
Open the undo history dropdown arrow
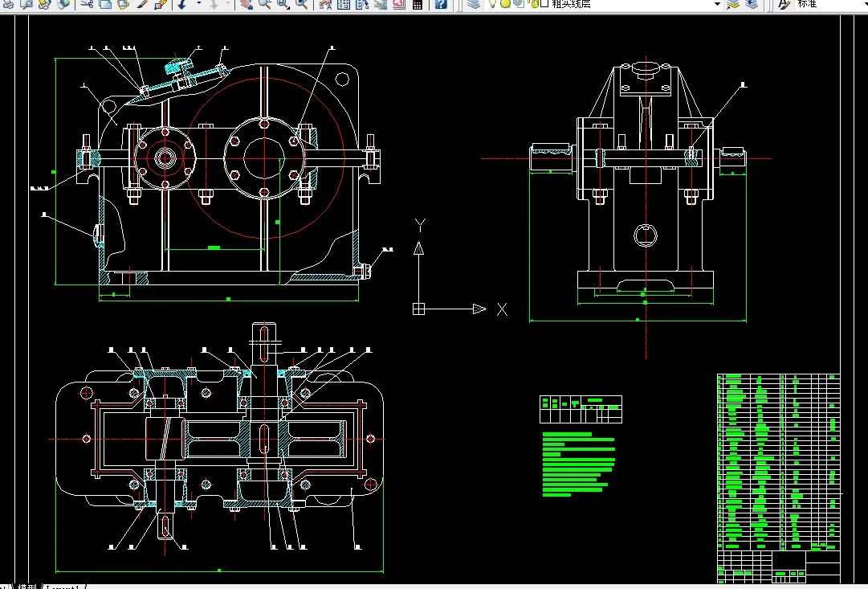coord(198,4)
